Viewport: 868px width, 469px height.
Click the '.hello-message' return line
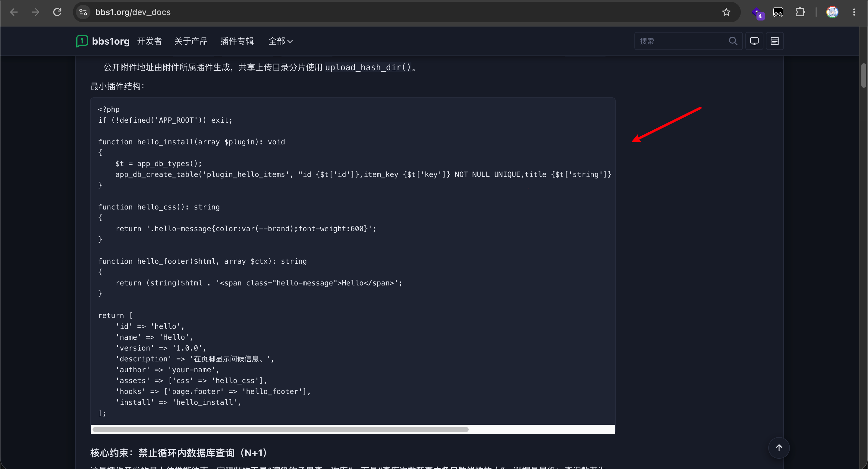[246, 229]
